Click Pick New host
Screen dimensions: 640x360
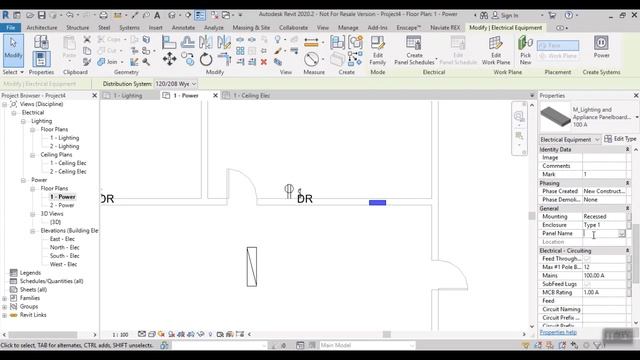525,50
